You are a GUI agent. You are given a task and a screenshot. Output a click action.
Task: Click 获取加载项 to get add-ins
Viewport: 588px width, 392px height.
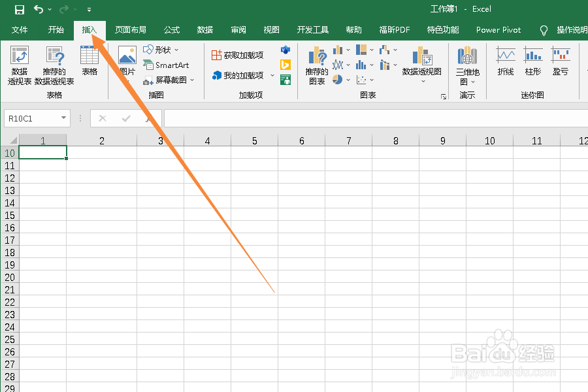click(x=237, y=55)
